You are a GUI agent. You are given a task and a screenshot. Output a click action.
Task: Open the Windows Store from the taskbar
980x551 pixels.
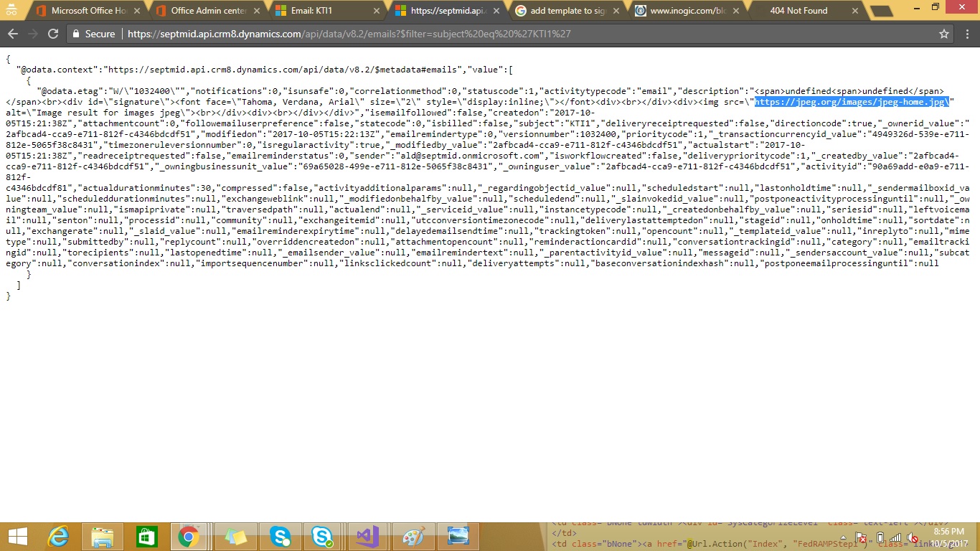pos(146,537)
